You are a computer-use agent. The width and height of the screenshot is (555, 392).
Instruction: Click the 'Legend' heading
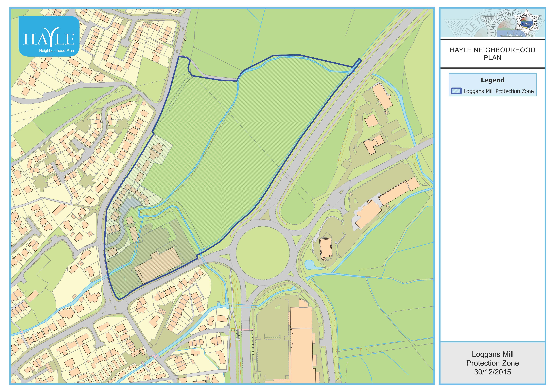(492, 80)
